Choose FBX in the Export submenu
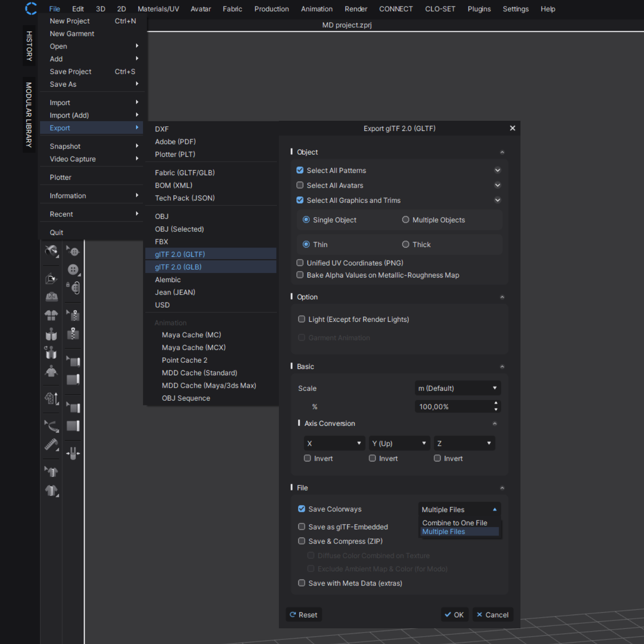The image size is (644, 644). [x=211, y=242]
